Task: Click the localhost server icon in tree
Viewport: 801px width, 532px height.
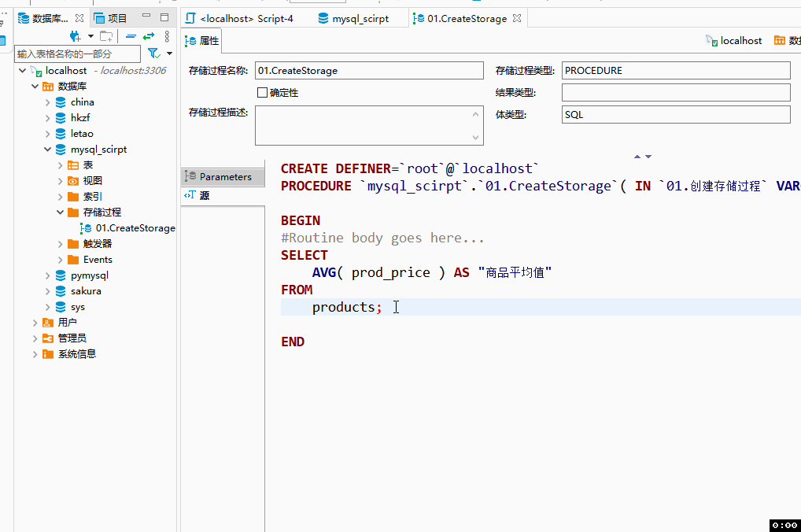Action: pyautogui.click(x=36, y=71)
